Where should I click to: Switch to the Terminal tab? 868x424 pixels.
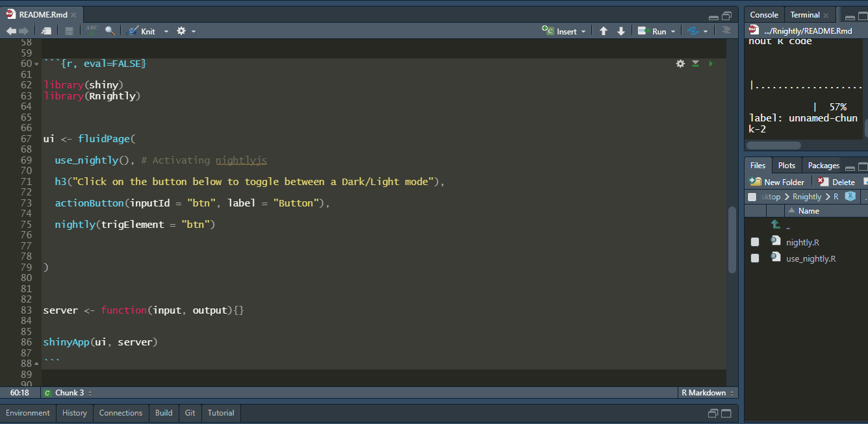pos(805,15)
